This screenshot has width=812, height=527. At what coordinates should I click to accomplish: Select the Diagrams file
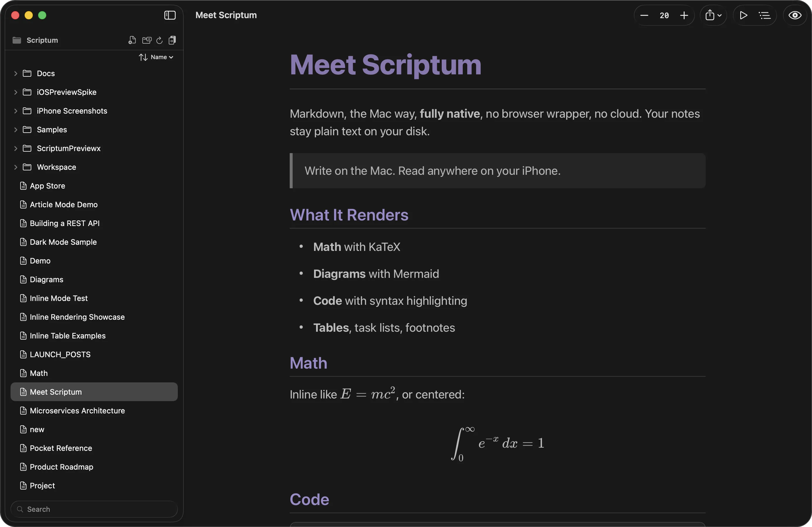pyautogui.click(x=94, y=280)
